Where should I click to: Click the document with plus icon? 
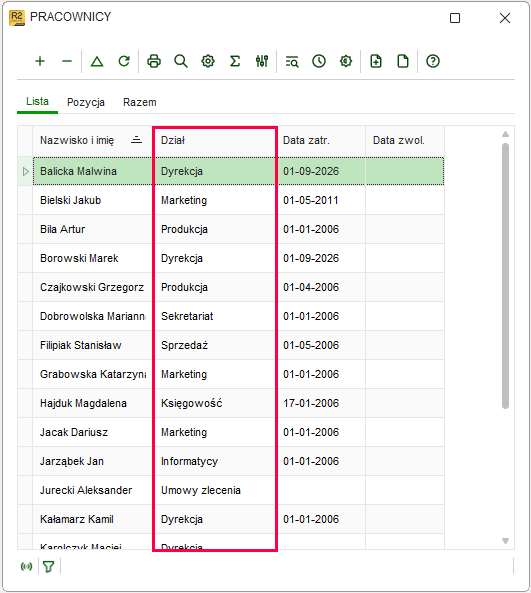[376, 61]
